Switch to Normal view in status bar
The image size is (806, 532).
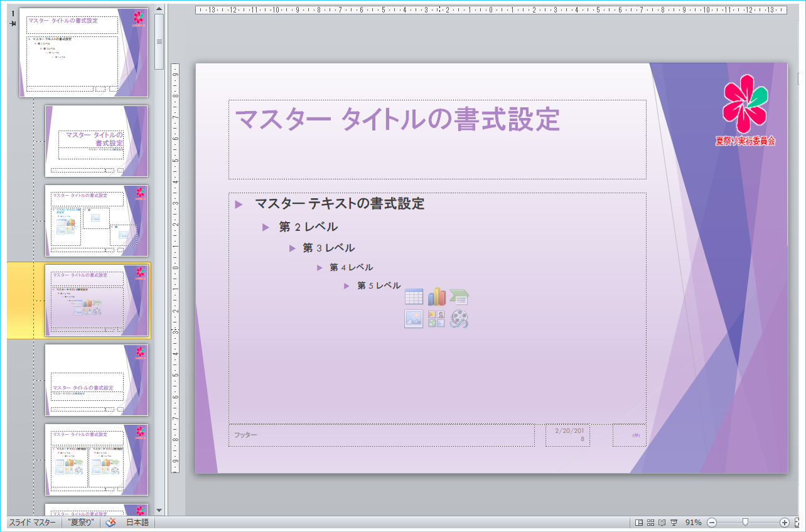click(x=639, y=523)
